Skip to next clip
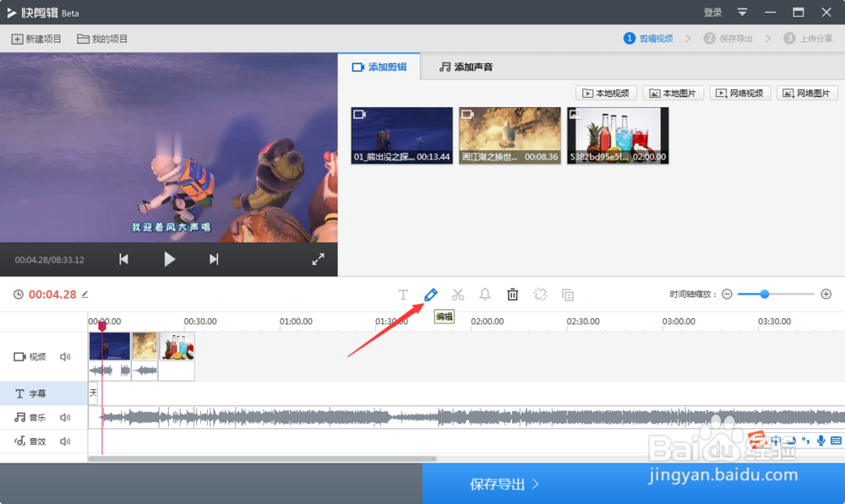This screenshot has width=845, height=504. [214, 259]
